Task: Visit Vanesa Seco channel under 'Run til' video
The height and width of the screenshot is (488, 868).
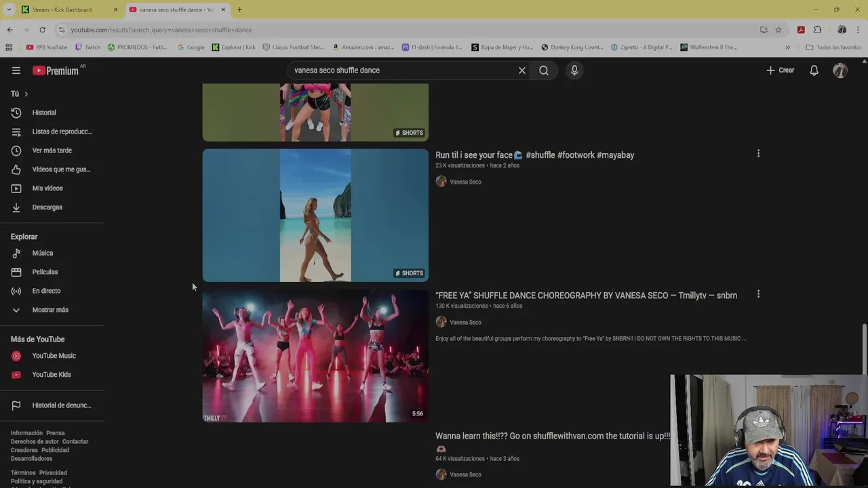Action: 465,182
